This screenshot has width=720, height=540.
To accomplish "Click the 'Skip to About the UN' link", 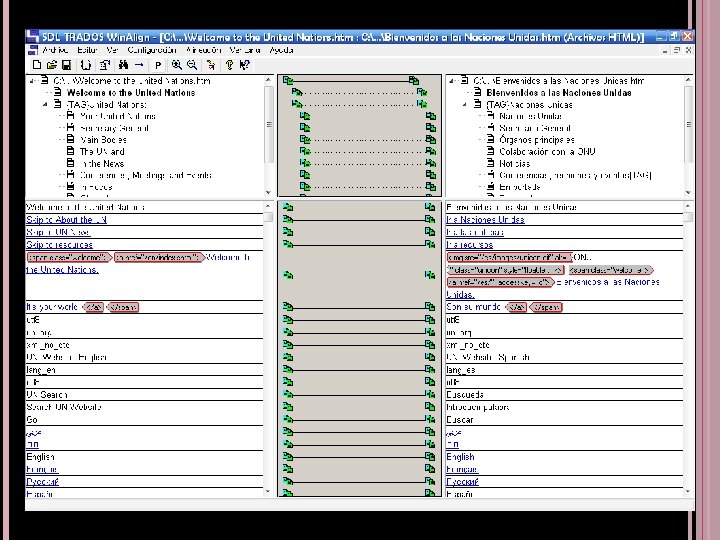I will (66, 219).
